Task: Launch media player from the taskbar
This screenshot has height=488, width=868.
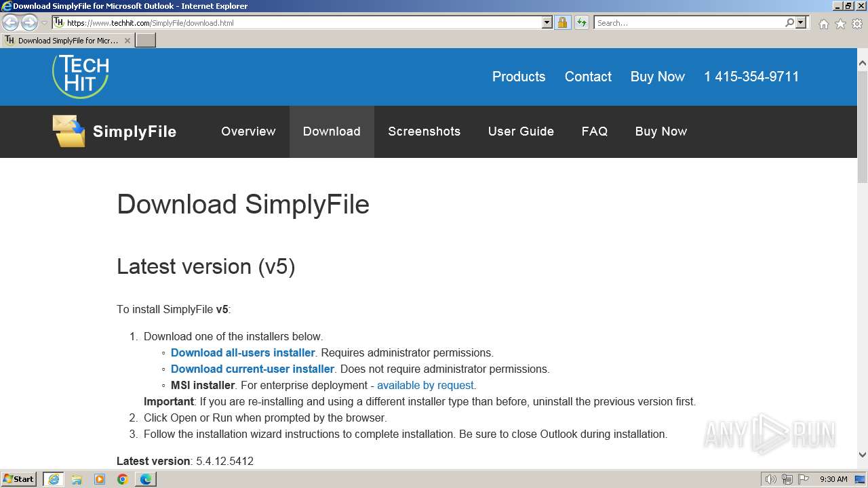Action: [x=100, y=479]
